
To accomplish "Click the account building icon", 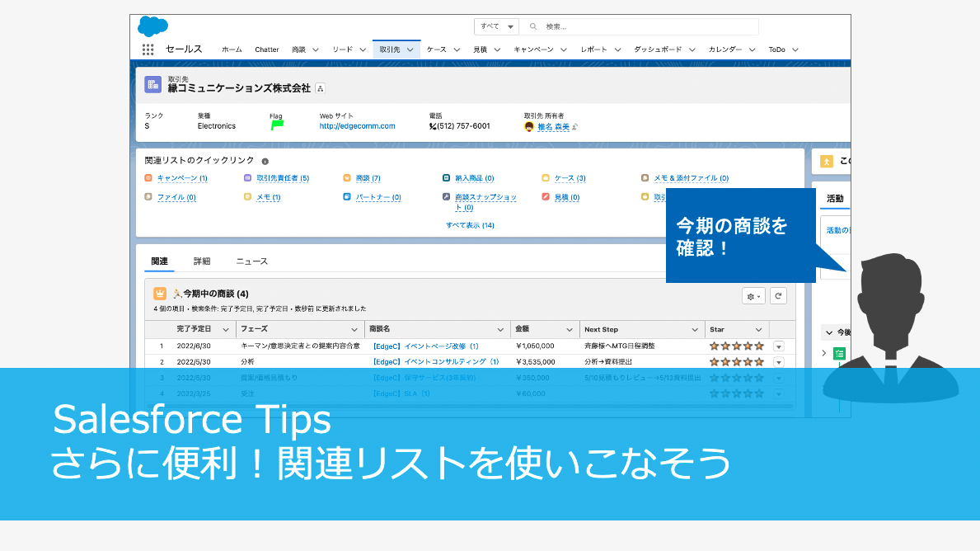I will coord(153,84).
